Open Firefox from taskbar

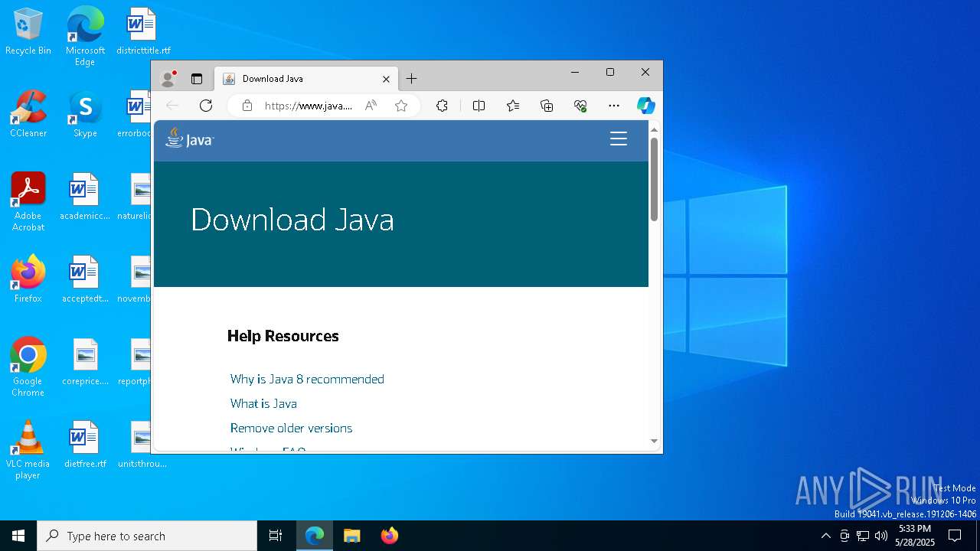point(389,536)
